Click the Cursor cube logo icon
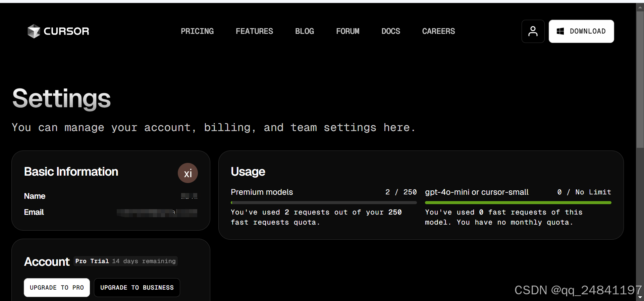This screenshot has width=644, height=301. click(34, 31)
